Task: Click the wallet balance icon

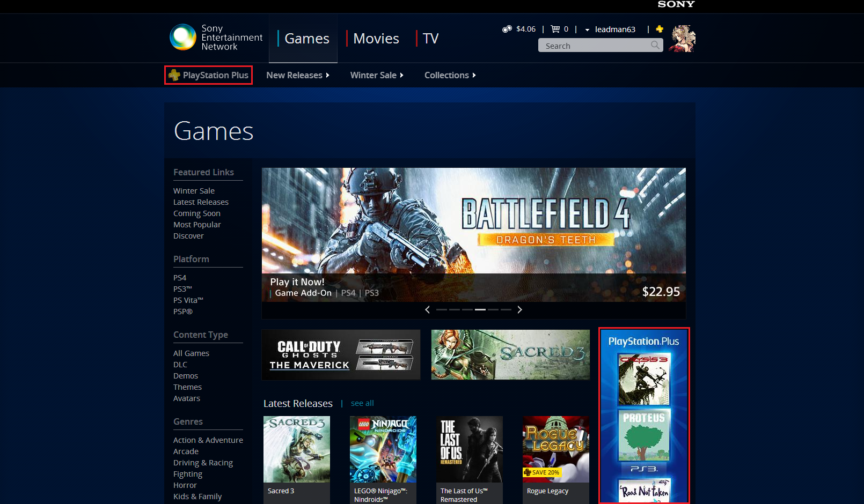Action: tap(507, 29)
